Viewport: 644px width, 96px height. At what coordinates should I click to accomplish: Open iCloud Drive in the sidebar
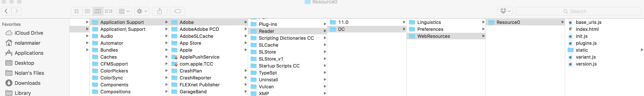point(29,33)
